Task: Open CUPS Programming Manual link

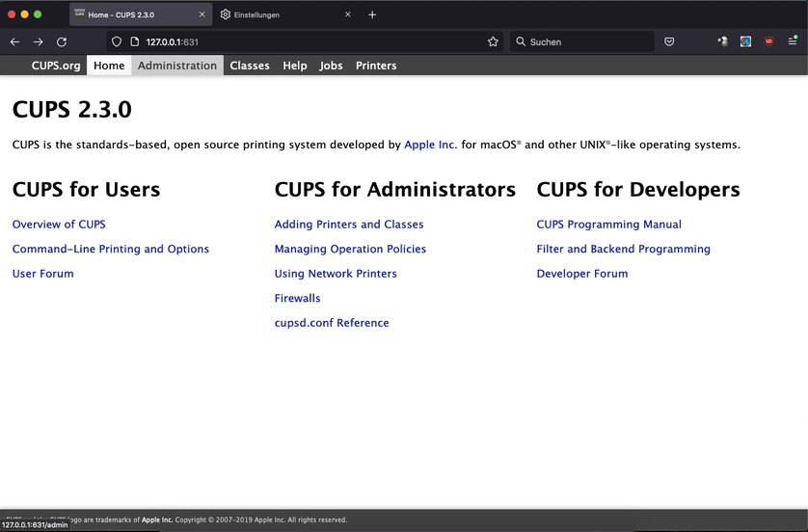Action: [609, 225]
